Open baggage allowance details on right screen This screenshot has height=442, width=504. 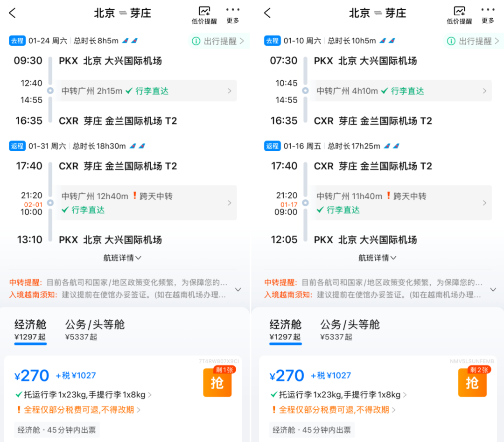coord(339,395)
